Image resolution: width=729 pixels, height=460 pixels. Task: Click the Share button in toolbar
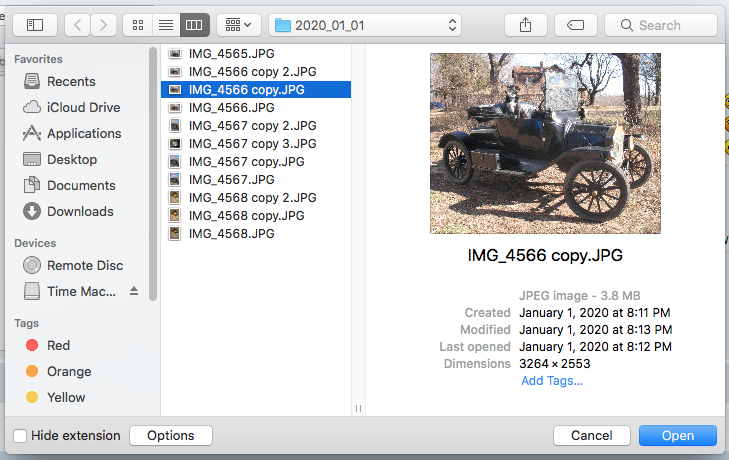coord(525,25)
